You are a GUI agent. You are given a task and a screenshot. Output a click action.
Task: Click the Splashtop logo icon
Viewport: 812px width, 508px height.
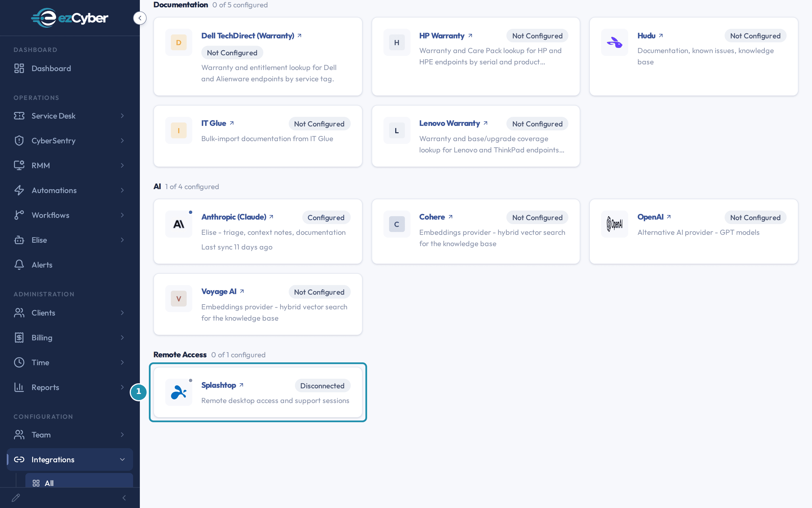(x=178, y=392)
